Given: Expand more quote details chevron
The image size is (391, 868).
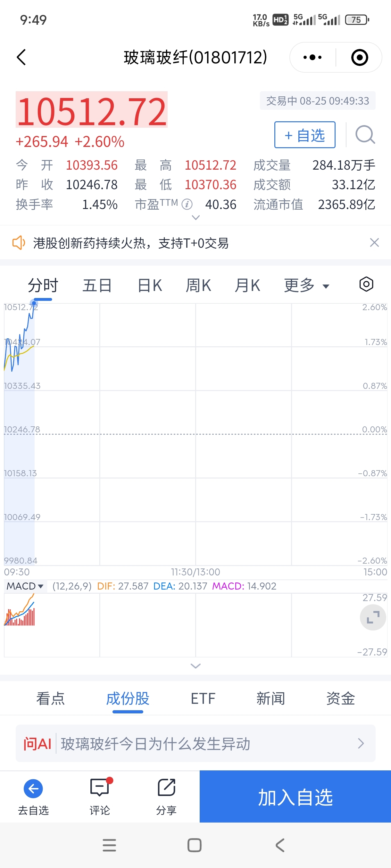Looking at the screenshot, I should click(196, 218).
